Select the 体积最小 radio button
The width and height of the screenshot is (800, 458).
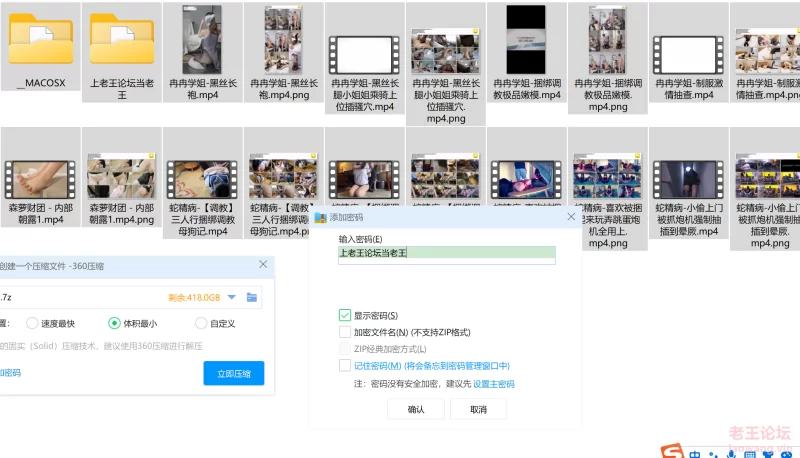[x=114, y=323]
